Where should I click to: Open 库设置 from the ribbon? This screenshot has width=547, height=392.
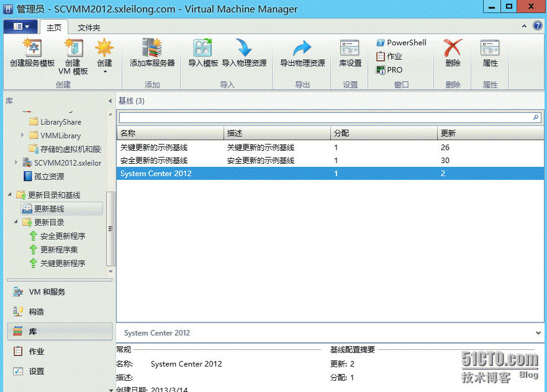click(350, 53)
